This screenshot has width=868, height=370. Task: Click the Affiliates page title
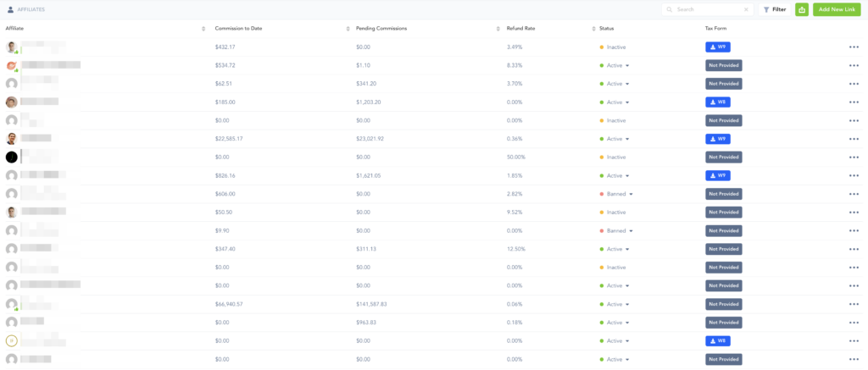click(31, 9)
